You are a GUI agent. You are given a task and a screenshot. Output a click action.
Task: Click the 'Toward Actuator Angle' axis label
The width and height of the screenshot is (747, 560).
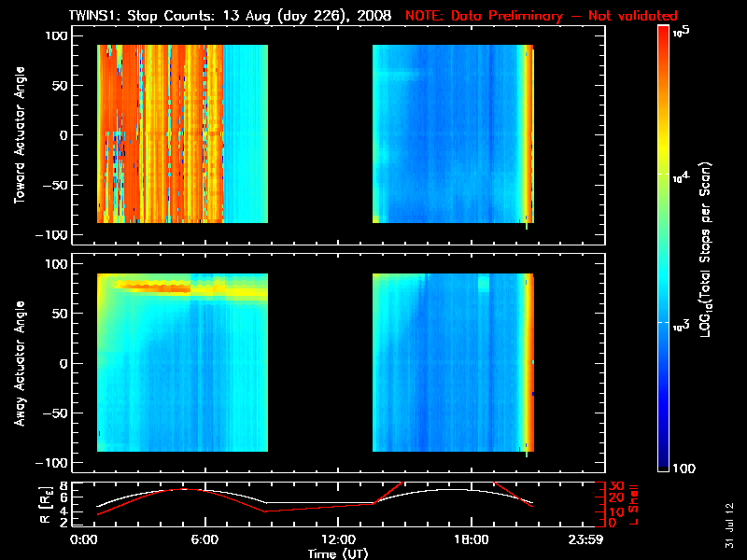tap(17, 135)
